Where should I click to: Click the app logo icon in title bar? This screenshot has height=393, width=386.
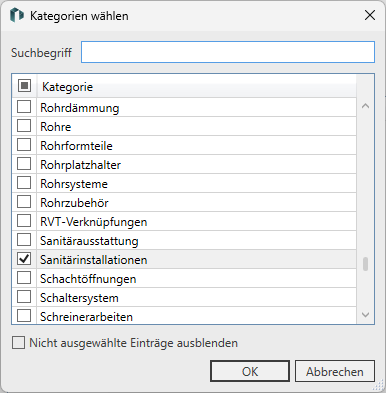(17, 15)
